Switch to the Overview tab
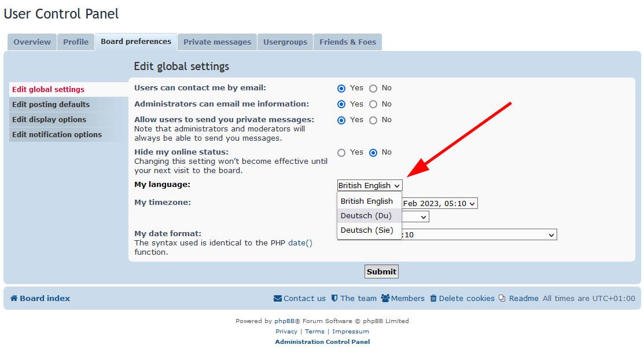The width and height of the screenshot is (644, 356). [x=32, y=42]
